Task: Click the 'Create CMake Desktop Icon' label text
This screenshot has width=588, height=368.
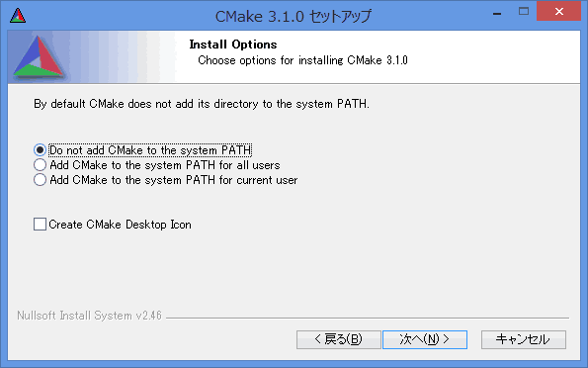Action: coord(120,225)
